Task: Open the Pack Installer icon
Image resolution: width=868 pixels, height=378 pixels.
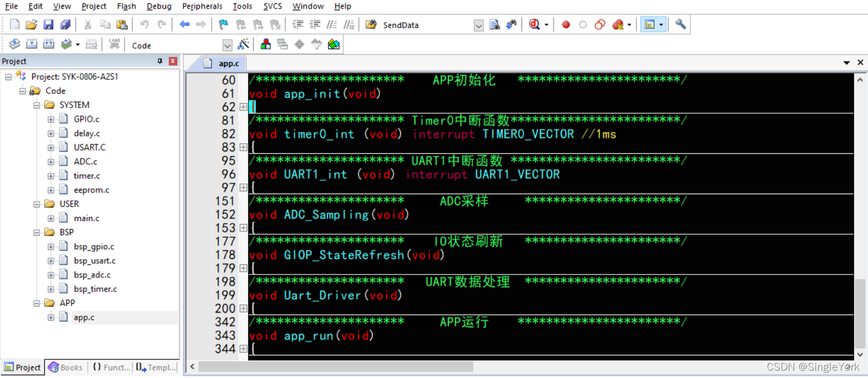Action: tap(333, 44)
